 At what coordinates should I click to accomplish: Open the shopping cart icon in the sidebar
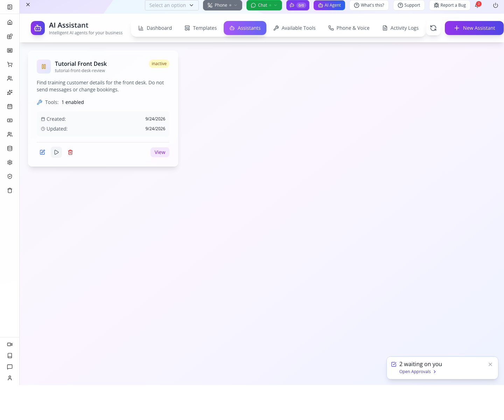(x=10, y=64)
